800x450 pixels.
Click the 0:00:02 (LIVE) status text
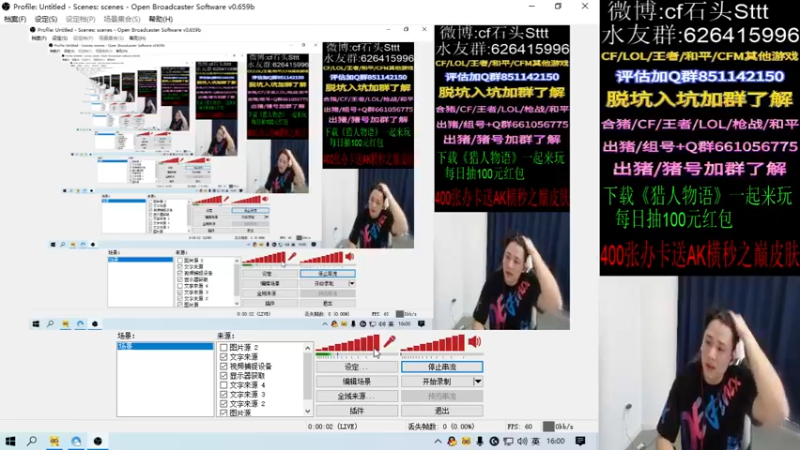(x=333, y=426)
